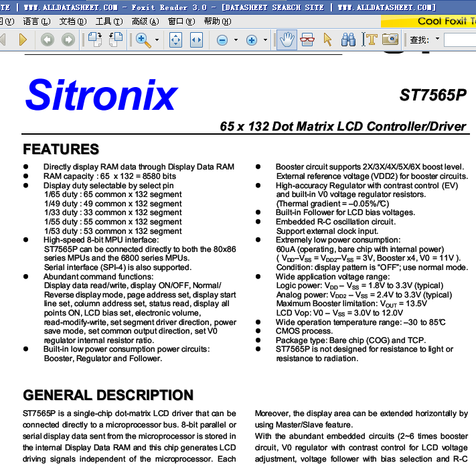Click the ST7565P part number heading
The width and height of the screenshot is (476, 465).
(x=433, y=95)
